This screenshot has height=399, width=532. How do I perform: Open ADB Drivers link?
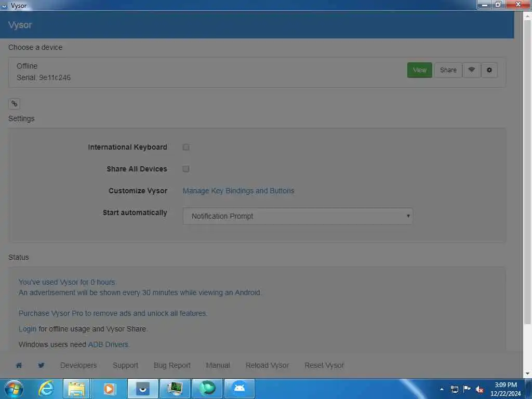coord(108,344)
